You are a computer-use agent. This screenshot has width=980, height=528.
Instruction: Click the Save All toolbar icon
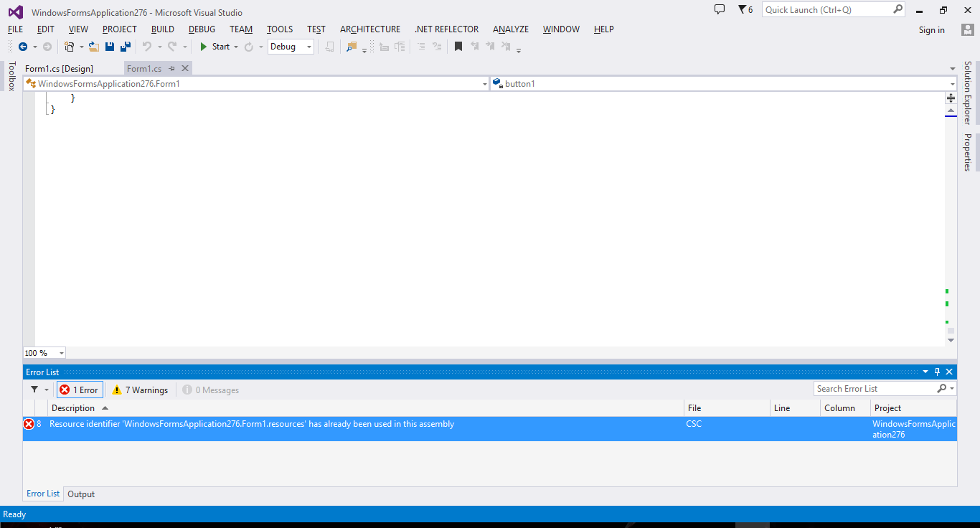126,47
